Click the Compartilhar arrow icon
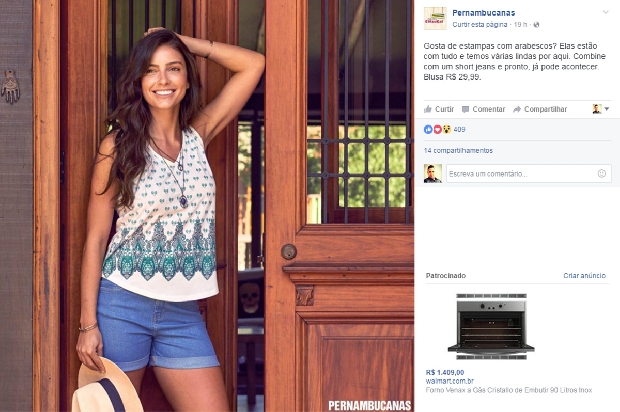 point(517,110)
